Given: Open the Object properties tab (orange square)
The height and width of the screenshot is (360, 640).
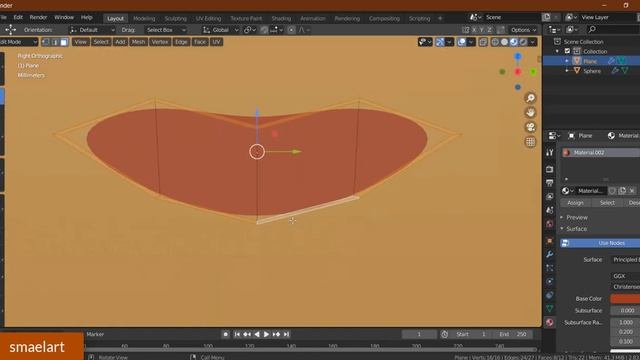Looking at the screenshot, I should 550,240.
